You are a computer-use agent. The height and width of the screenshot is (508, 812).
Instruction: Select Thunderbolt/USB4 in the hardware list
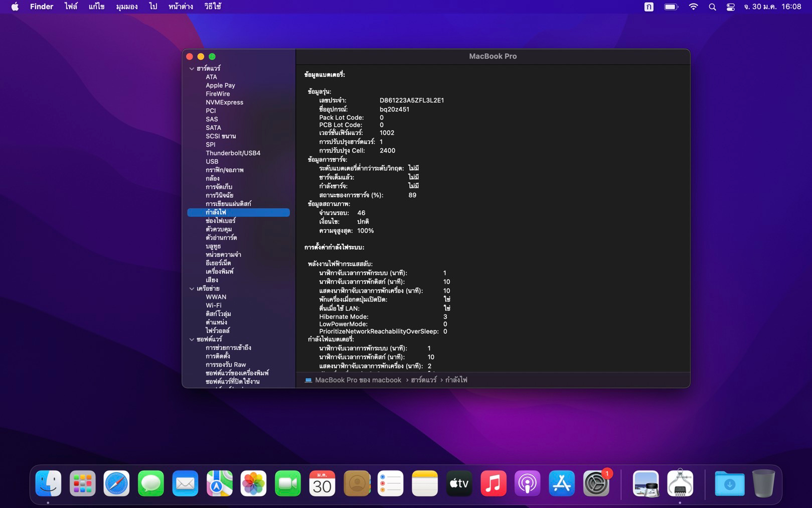tap(233, 153)
